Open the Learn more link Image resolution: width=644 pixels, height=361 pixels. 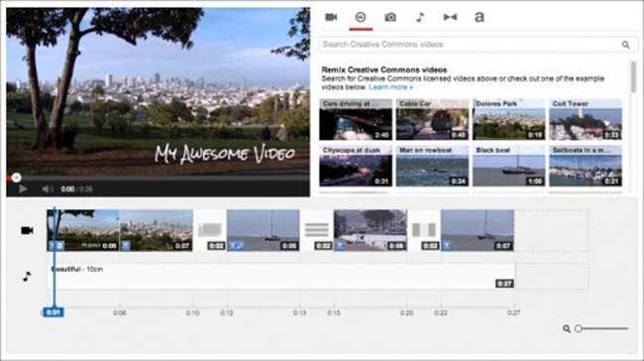pos(390,87)
